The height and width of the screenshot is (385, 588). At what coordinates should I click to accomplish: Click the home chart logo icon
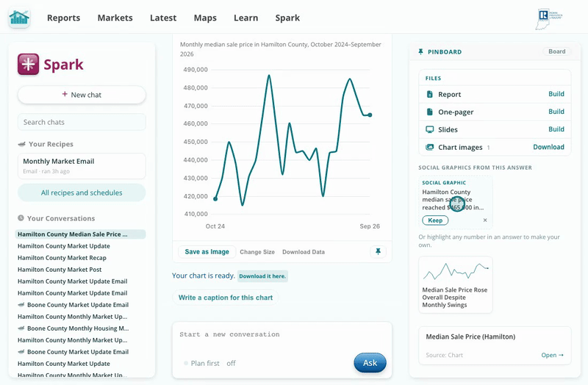point(19,18)
